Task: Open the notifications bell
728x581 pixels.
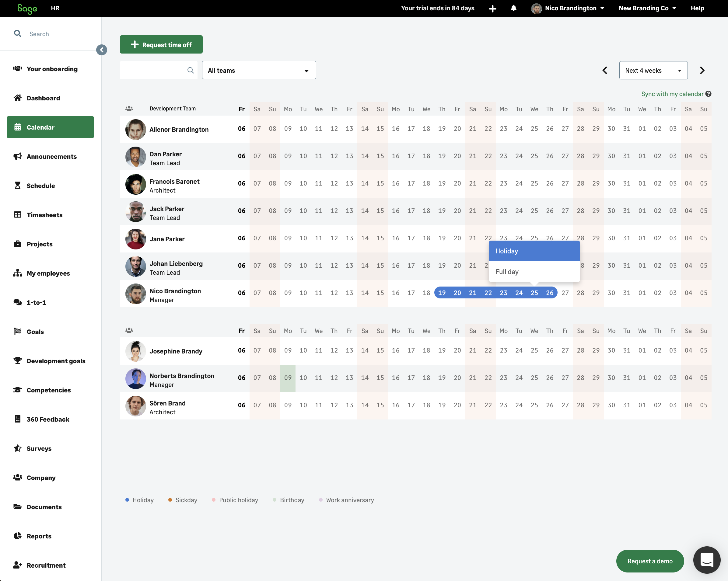Action: pyautogui.click(x=513, y=8)
